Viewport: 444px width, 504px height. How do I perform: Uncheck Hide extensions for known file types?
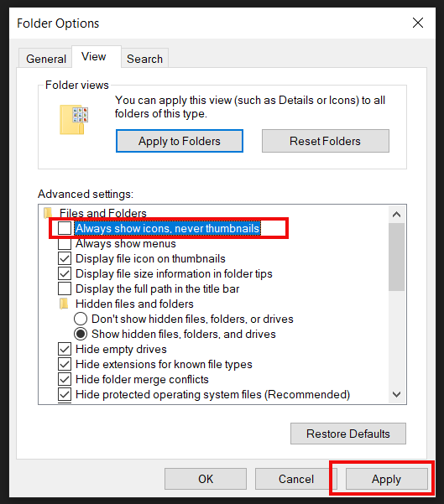click(x=65, y=364)
